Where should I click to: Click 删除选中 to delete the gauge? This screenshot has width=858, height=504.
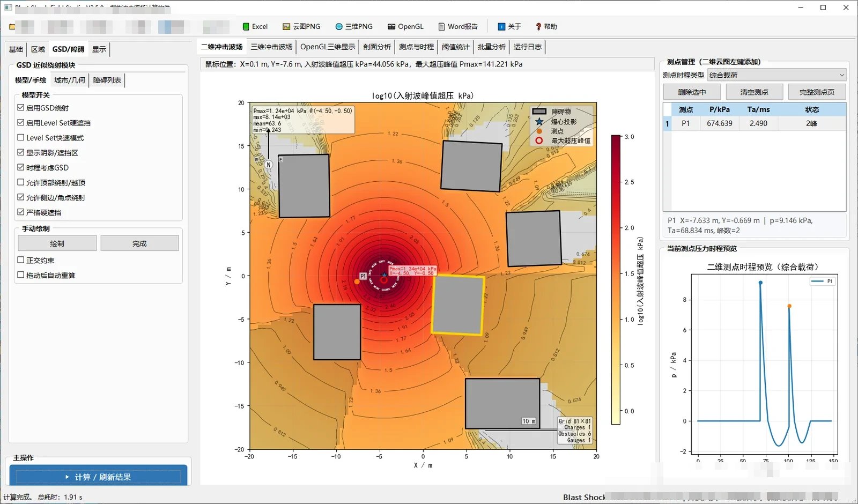tap(692, 92)
